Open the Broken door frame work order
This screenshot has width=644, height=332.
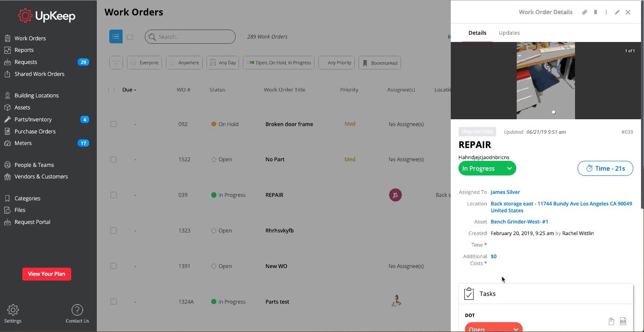(x=289, y=124)
